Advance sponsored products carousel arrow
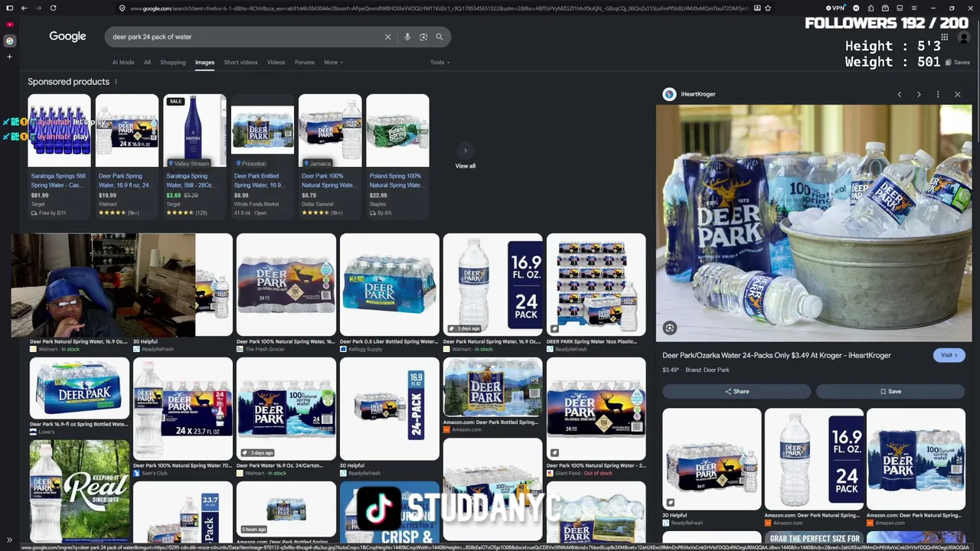 (x=465, y=151)
